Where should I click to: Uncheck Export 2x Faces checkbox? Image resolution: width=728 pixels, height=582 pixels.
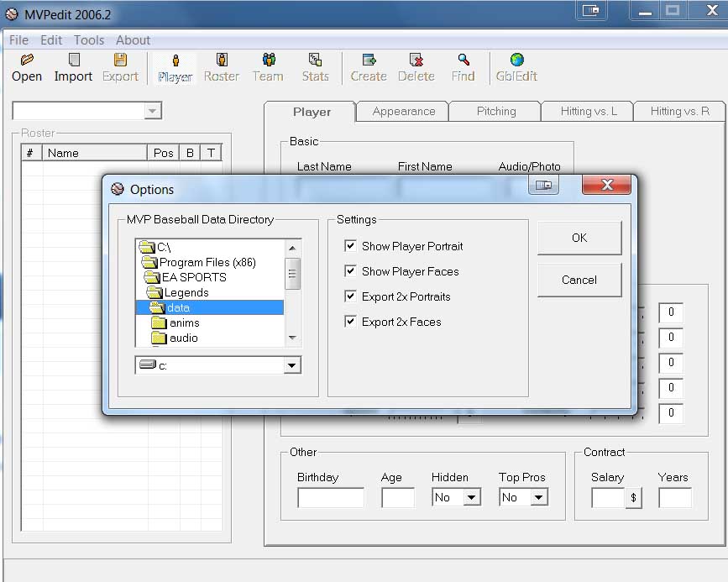(x=350, y=321)
